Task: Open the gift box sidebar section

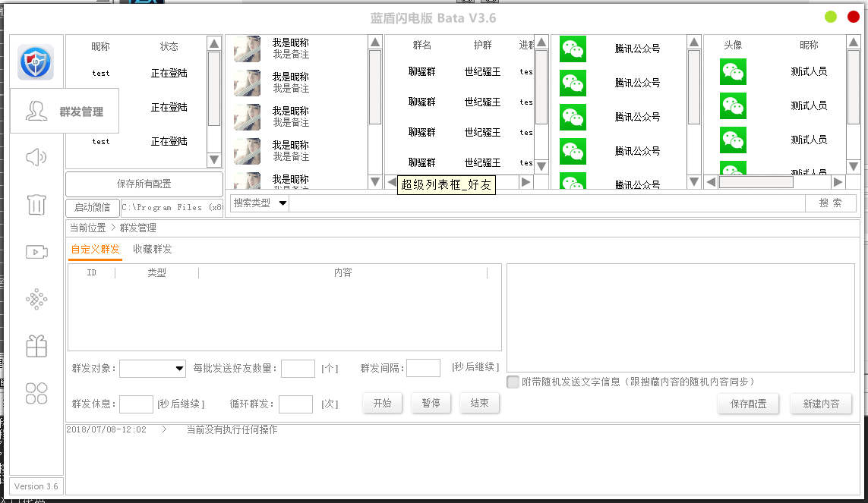Action: tap(36, 346)
